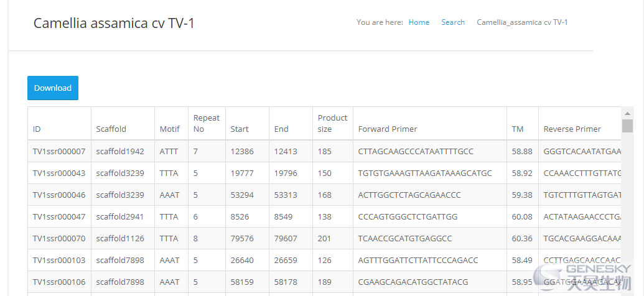Click the TV1ssr000043 ID cell
Viewport: 644px width, 296px height.
(x=60, y=173)
